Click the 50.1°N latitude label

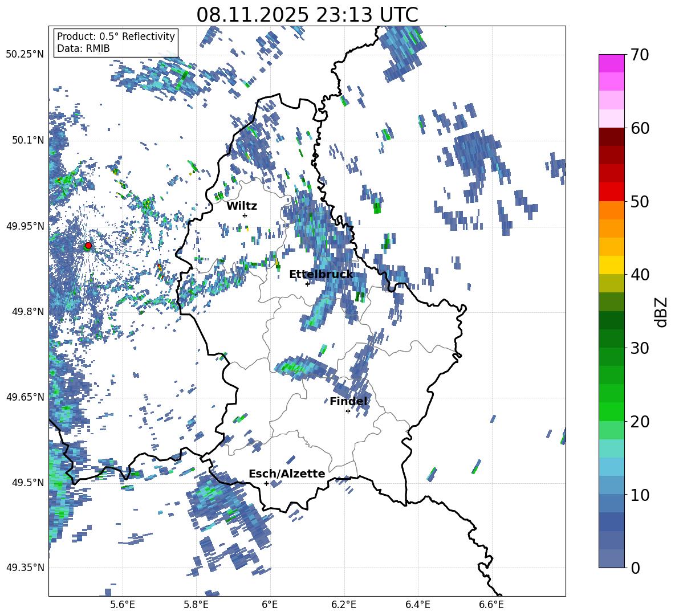[x=28, y=140]
